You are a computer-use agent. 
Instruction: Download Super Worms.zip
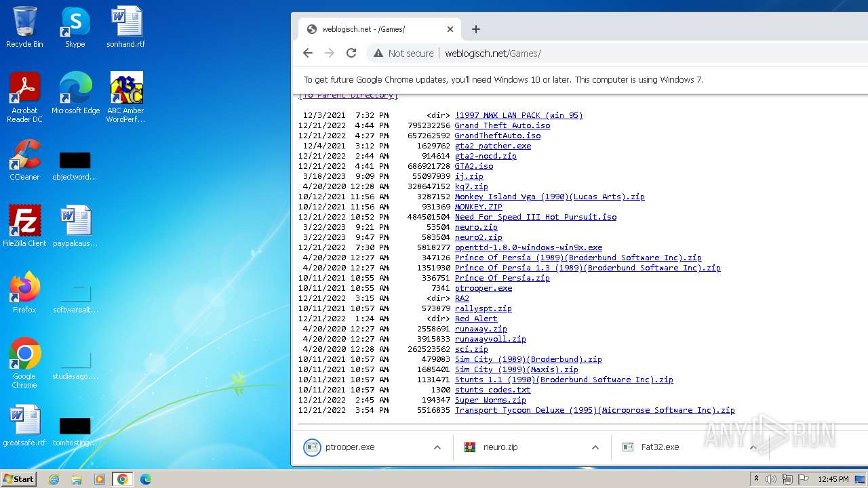point(490,400)
